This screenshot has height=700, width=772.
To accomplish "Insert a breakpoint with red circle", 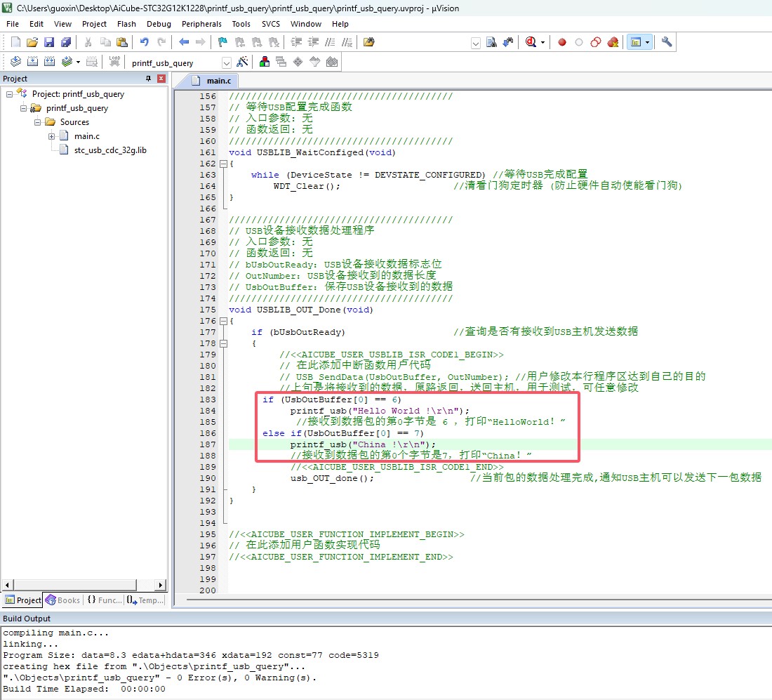I will coord(561,42).
